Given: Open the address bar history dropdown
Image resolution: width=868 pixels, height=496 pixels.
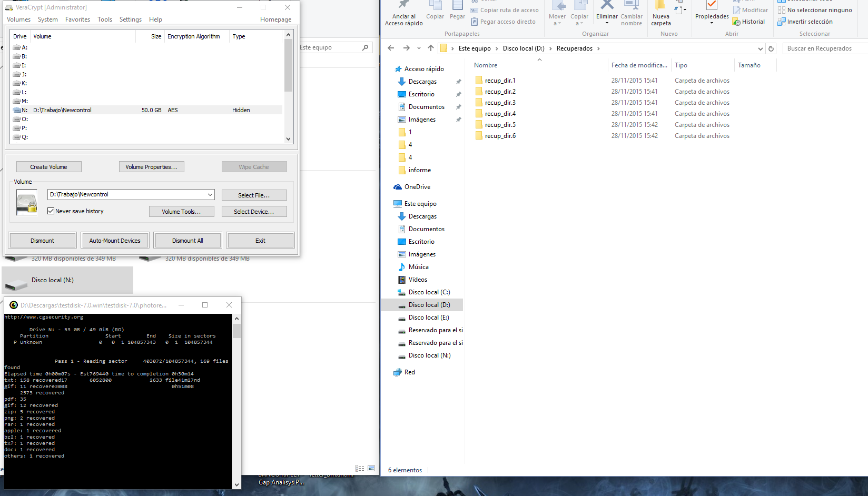Looking at the screenshot, I should (x=760, y=48).
